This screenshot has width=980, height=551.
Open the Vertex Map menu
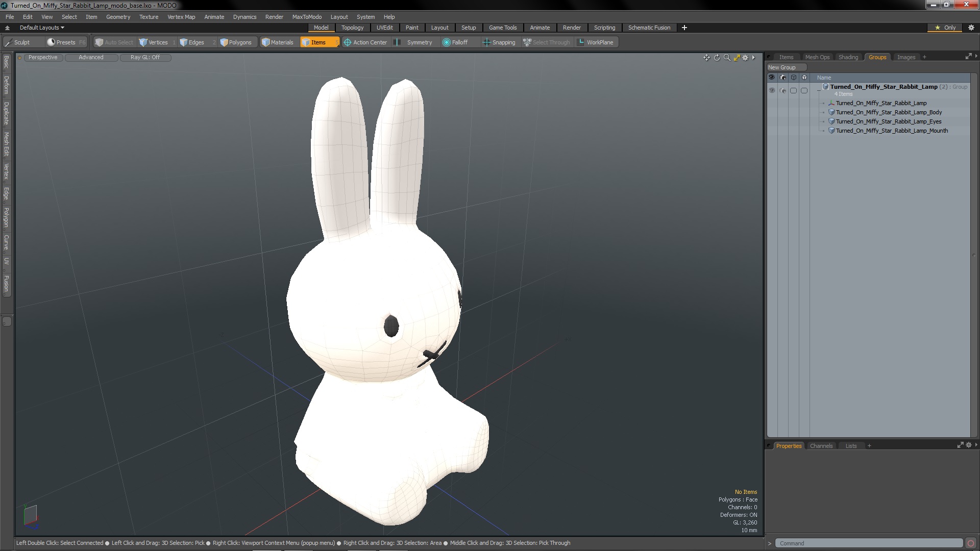[x=181, y=17]
